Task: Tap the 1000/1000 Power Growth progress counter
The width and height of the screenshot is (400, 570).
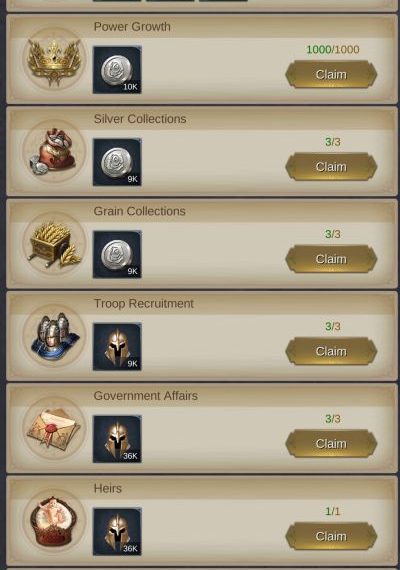Action: point(333,49)
